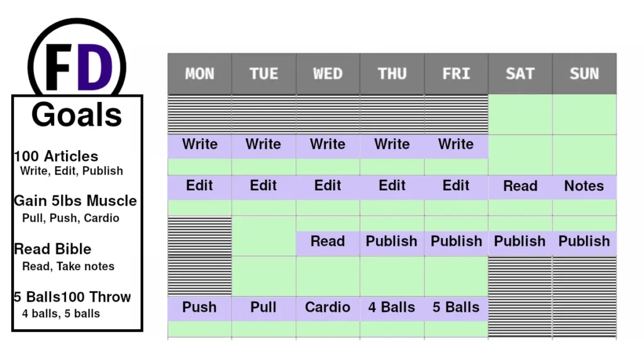This screenshot has height=362, width=644.
Task: Select Monday's Write block
Action: (x=199, y=146)
